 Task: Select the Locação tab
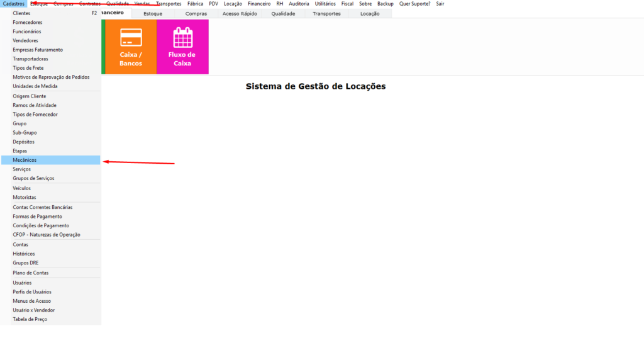point(370,13)
